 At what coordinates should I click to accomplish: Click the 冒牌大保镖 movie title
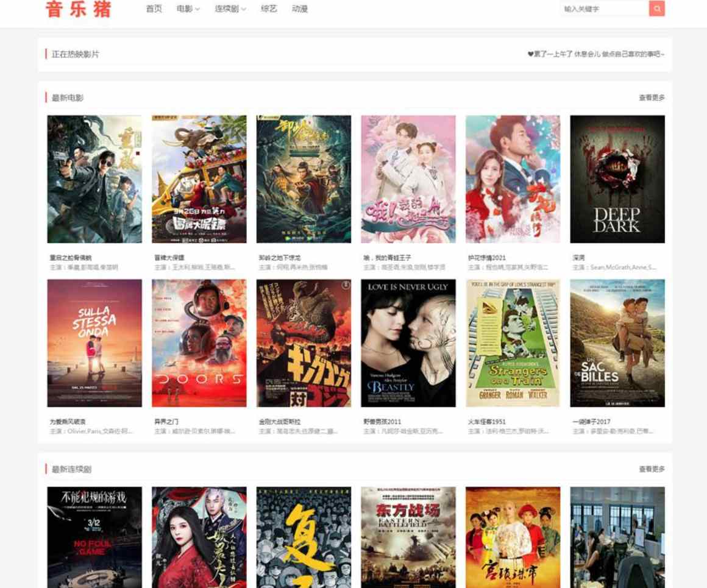(x=169, y=258)
